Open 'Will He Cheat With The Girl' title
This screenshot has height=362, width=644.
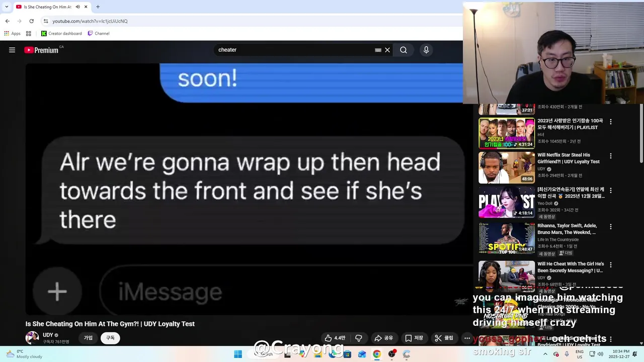tap(571, 267)
